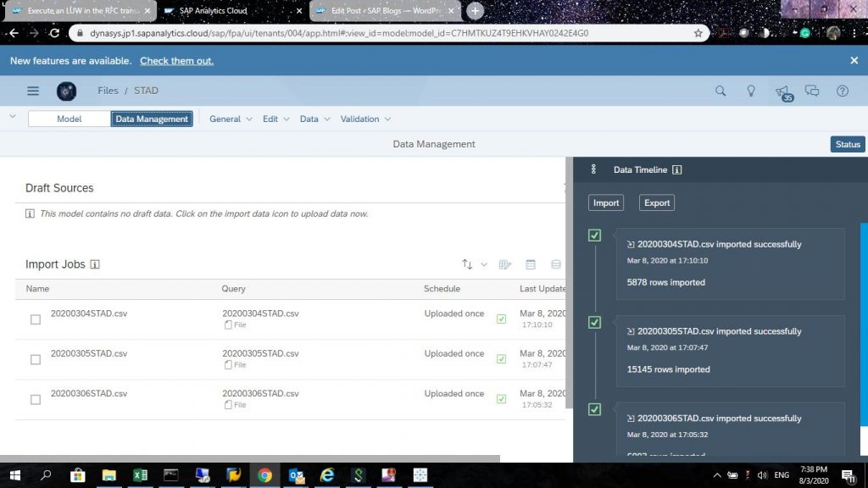Expand the General dropdown menu
Viewport: 868px width, 488px height.
pos(231,119)
